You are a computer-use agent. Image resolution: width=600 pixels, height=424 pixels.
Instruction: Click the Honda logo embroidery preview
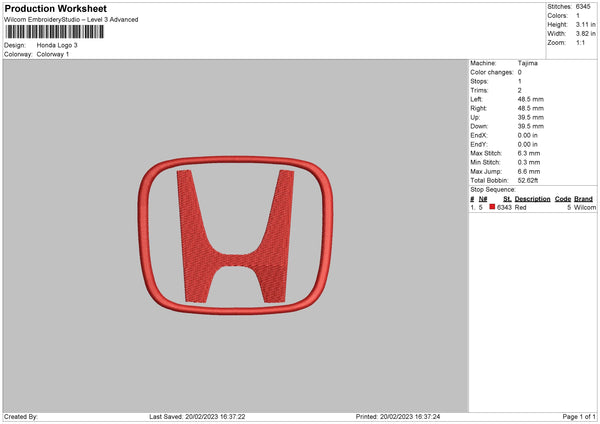[x=235, y=235]
